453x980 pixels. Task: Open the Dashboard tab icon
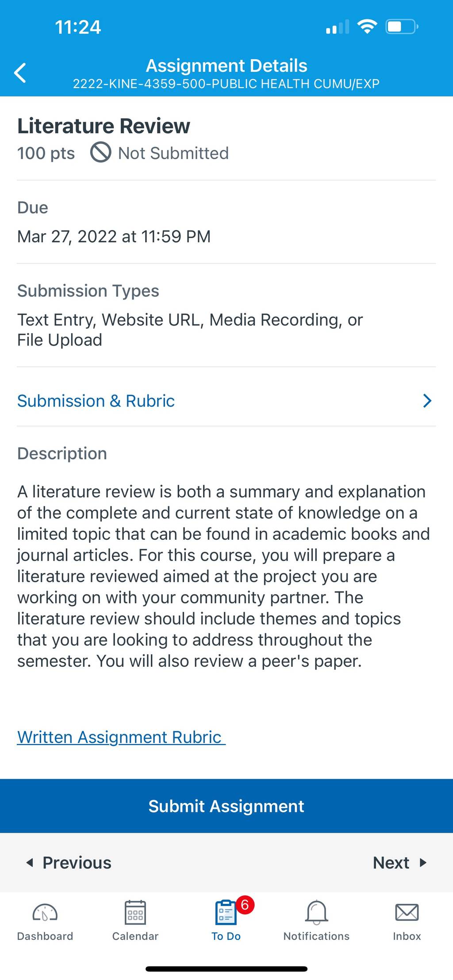click(45, 912)
